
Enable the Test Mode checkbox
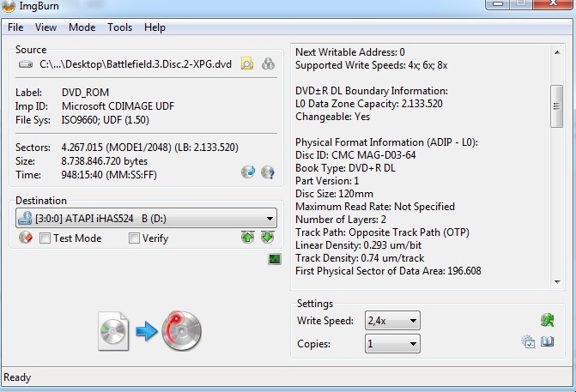coord(45,238)
